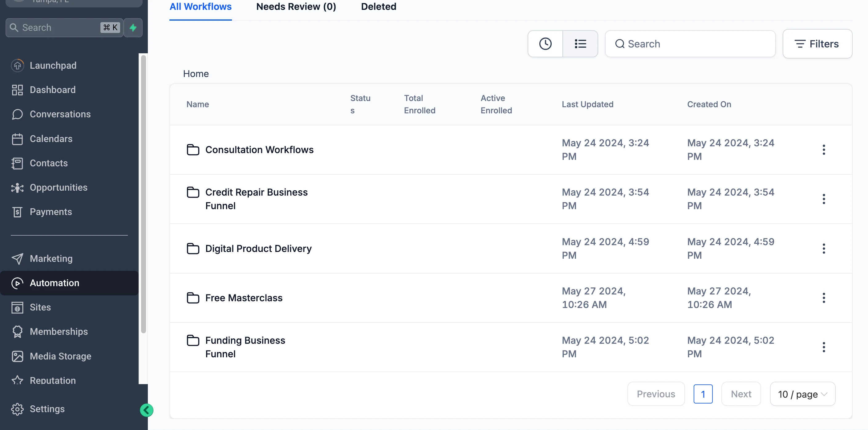Image resolution: width=868 pixels, height=430 pixels.
Task: Open the Consultation Workflows folder
Action: [259, 150]
